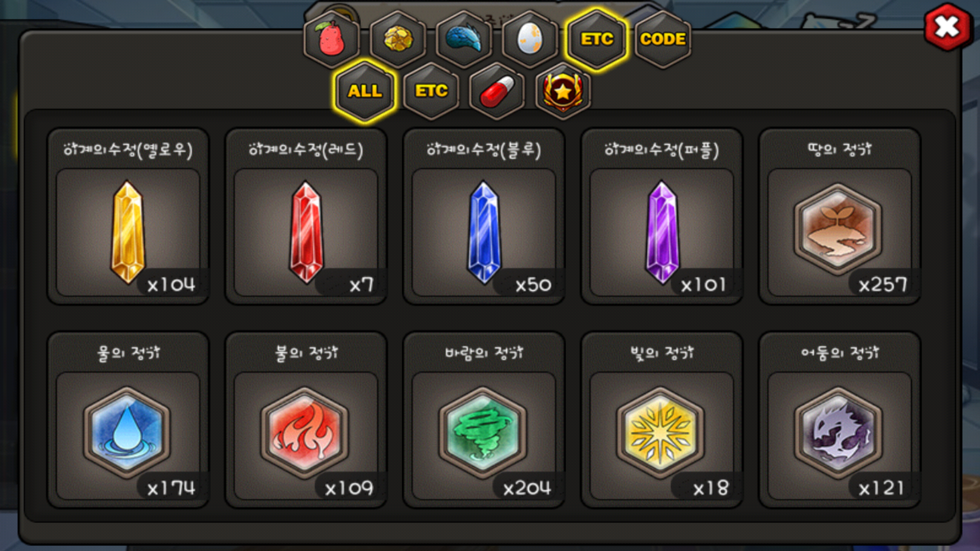Show ALL items filter
The width and height of the screenshot is (980, 551).
click(x=364, y=91)
